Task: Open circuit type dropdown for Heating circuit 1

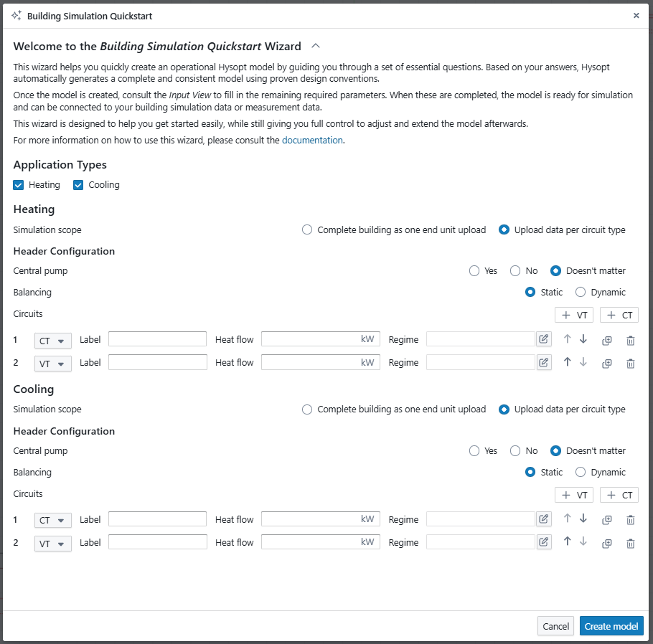Action: click(53, 340)
